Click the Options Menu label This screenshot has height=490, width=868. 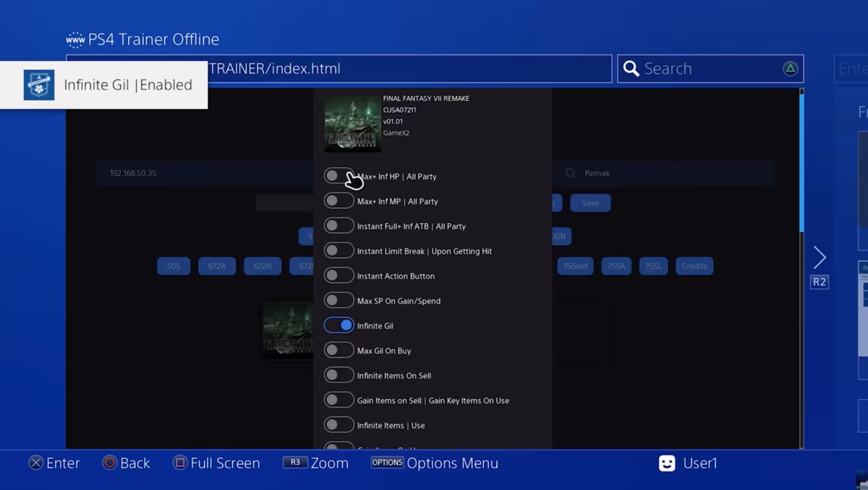[452, 463]
